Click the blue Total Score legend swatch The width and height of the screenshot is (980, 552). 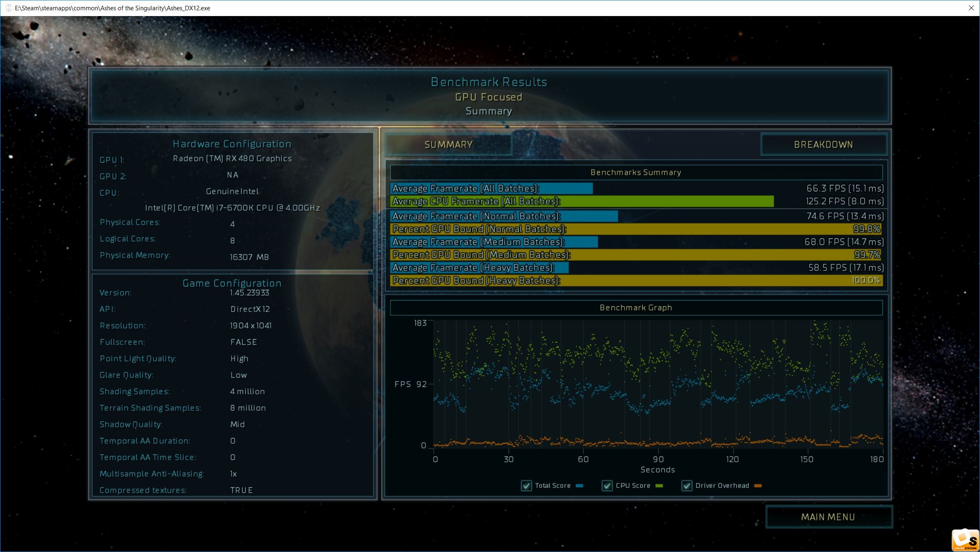coord(580,486)
